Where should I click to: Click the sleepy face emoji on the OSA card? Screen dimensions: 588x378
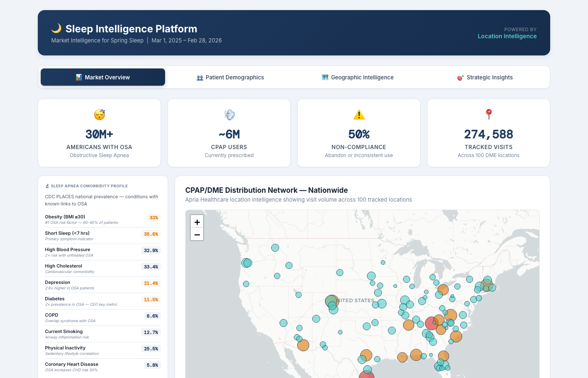(99, 114)
